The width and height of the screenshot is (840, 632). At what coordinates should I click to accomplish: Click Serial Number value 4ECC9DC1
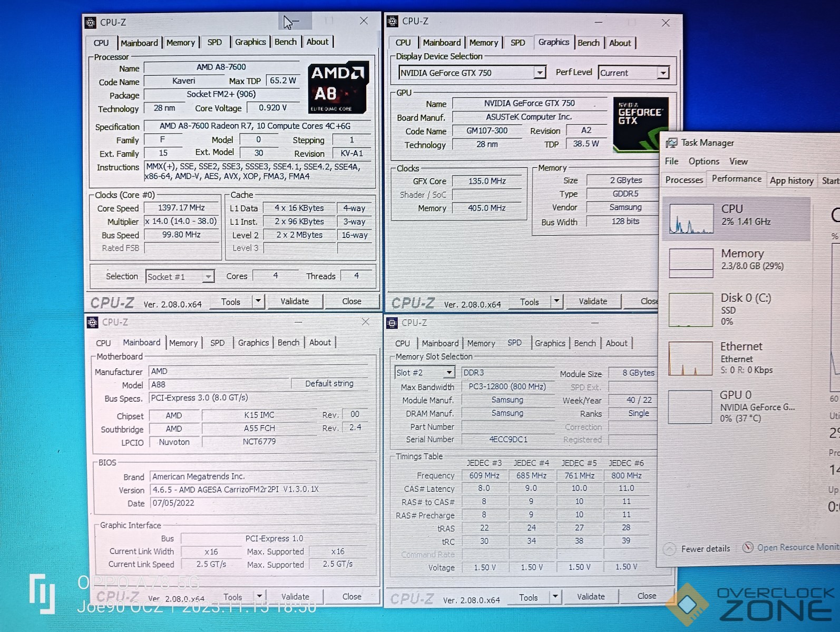(508, 439)
